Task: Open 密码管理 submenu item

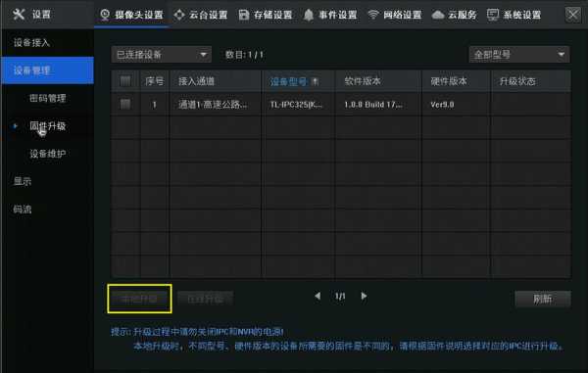Action: [48, 98]
